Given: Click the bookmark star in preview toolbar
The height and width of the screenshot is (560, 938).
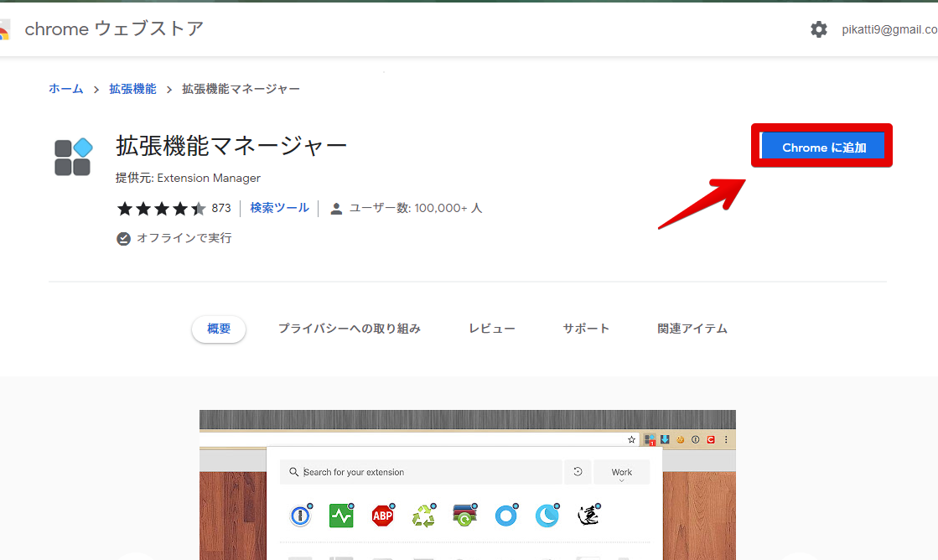Looking at the screenshot, I should pos(631,440).
